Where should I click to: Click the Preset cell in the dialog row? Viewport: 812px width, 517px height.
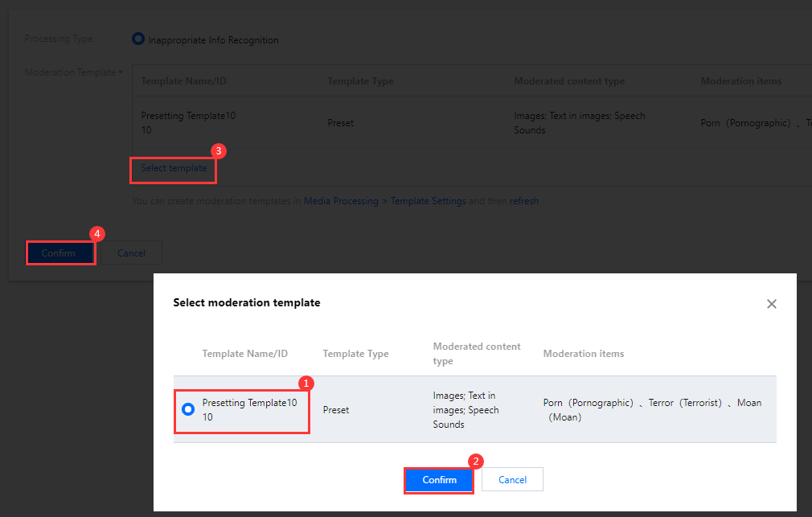coord(336,409)
